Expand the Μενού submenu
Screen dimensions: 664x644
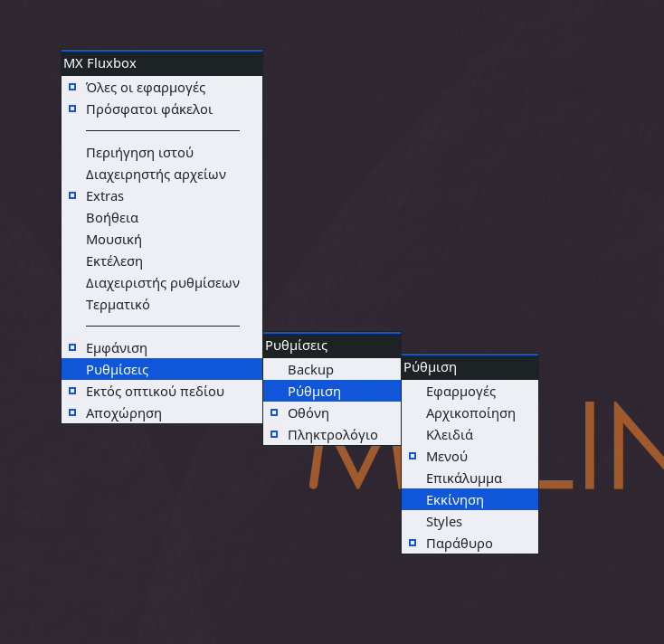coord(470,457)
